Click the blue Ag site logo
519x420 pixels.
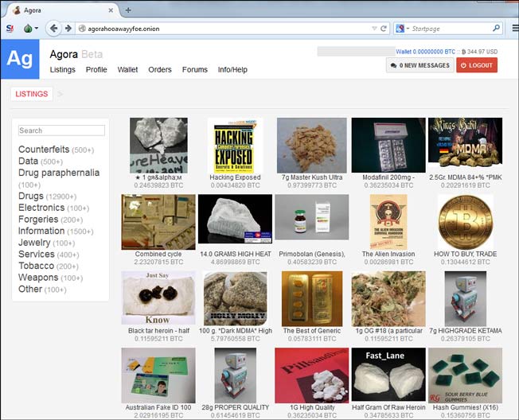tap(19, 59)
